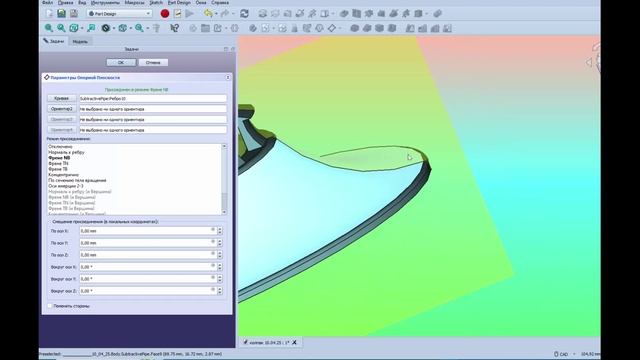Click the Кривая reference button
The image size is (640, 360).
[x=62, y=98]
